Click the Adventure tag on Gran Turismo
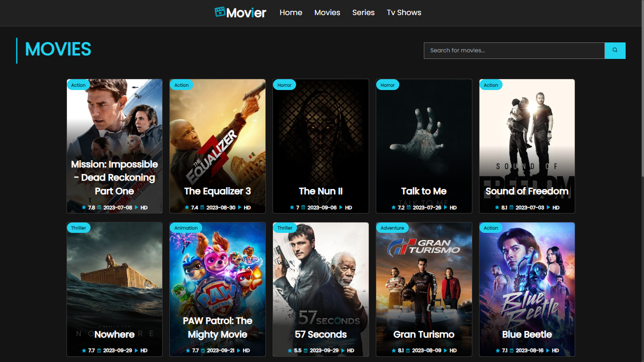The image size is (644, 362). [392, 228]
